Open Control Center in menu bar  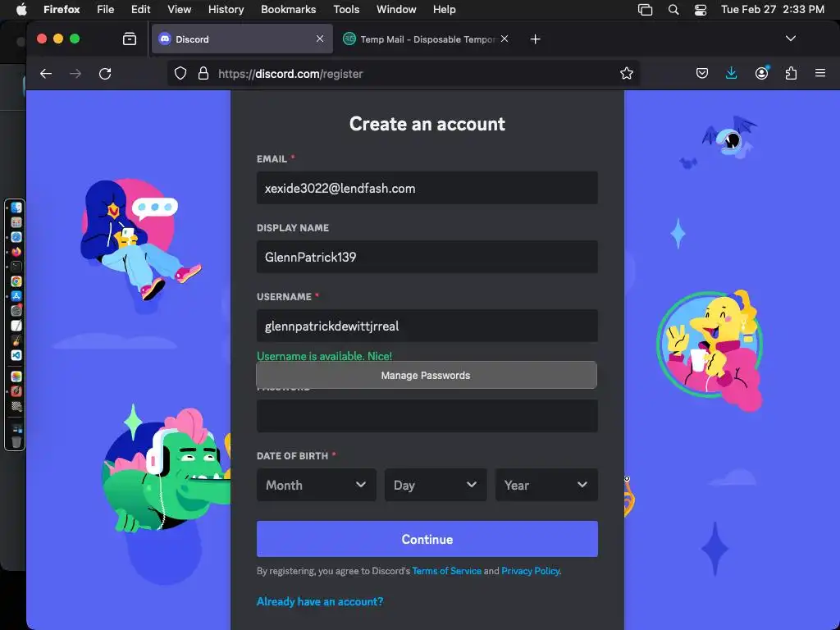701,10
